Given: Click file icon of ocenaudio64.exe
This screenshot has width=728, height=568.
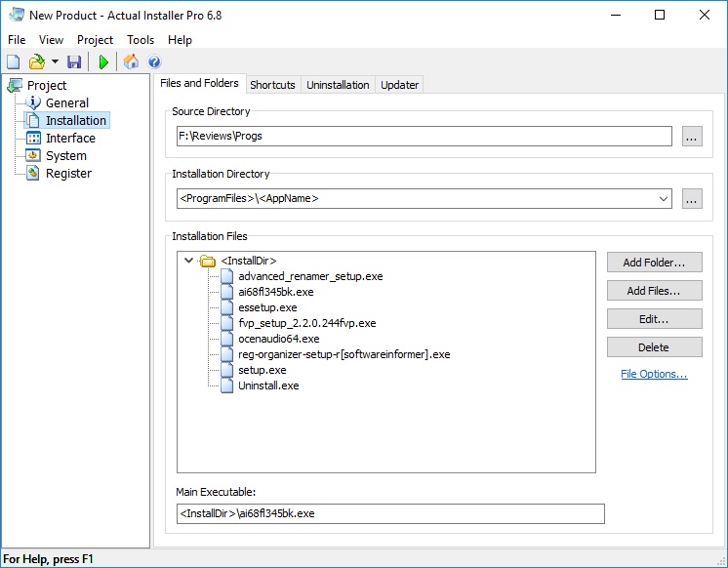Looking at the screenshot, I should 227,339.
